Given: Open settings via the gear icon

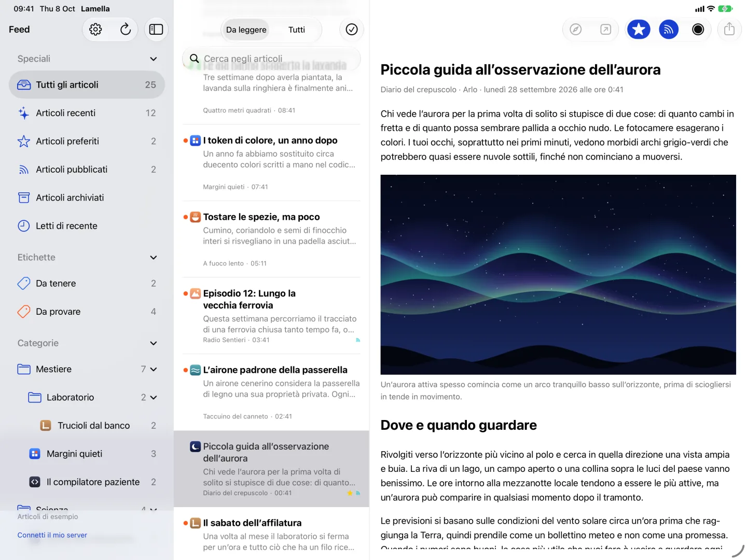Looking at the screenshot, I should point(95,30).
